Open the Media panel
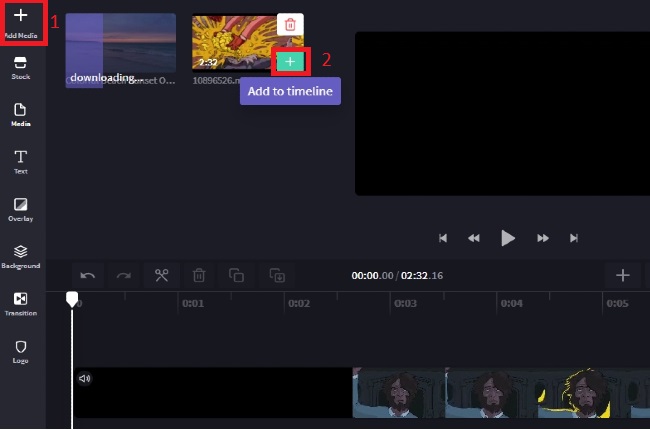 click(20, 114)
